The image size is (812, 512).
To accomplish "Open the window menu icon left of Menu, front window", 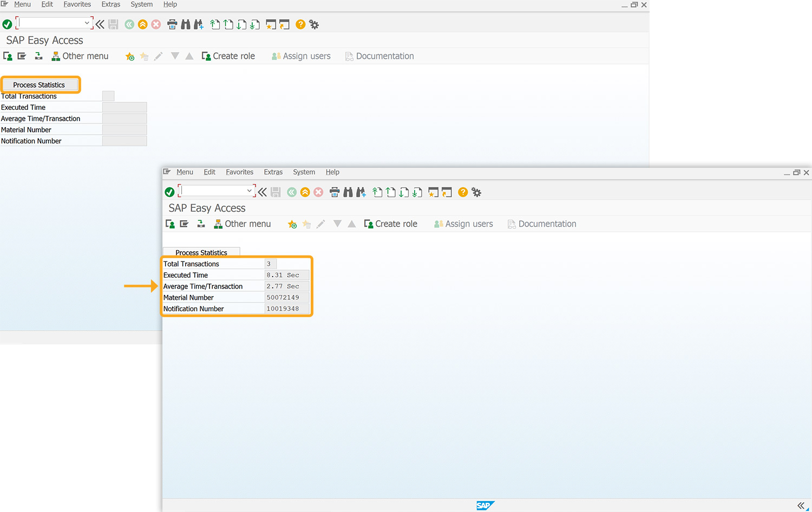I will 167,172.
